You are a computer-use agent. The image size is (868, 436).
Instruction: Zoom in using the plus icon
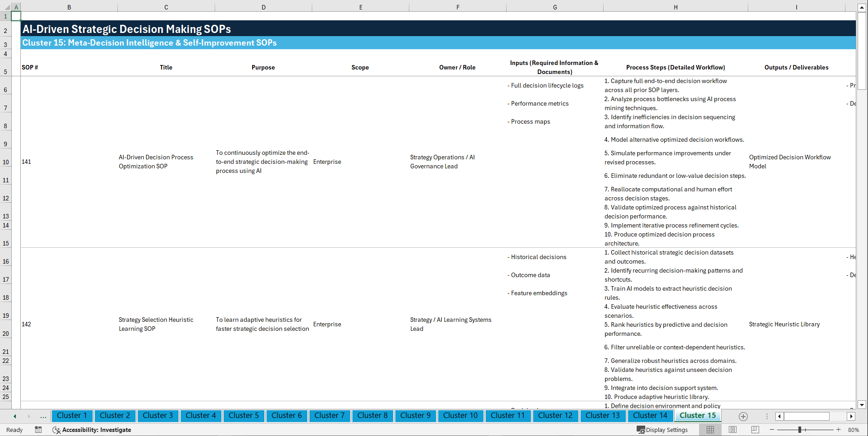839,430
